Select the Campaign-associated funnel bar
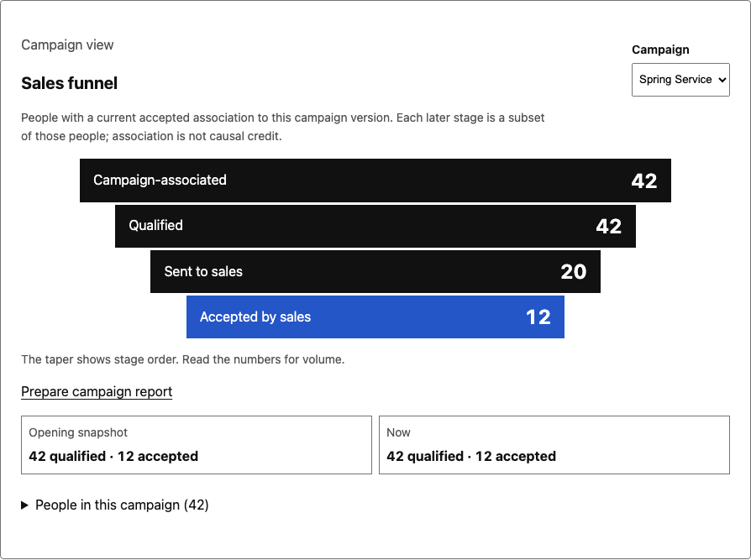Image resolution: width=751 pixels, height=560 pixels. pyautogui.click(x=375, y=181)
